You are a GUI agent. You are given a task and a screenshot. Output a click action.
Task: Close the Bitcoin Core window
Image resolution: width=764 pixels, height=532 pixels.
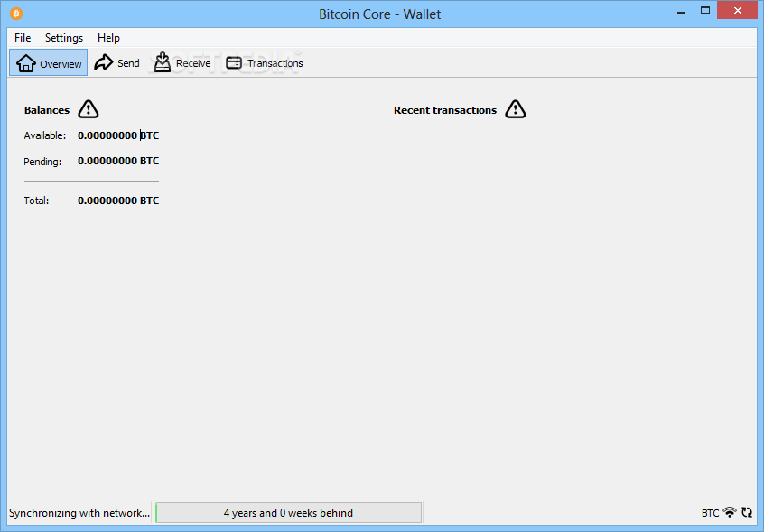click(737, 10)
